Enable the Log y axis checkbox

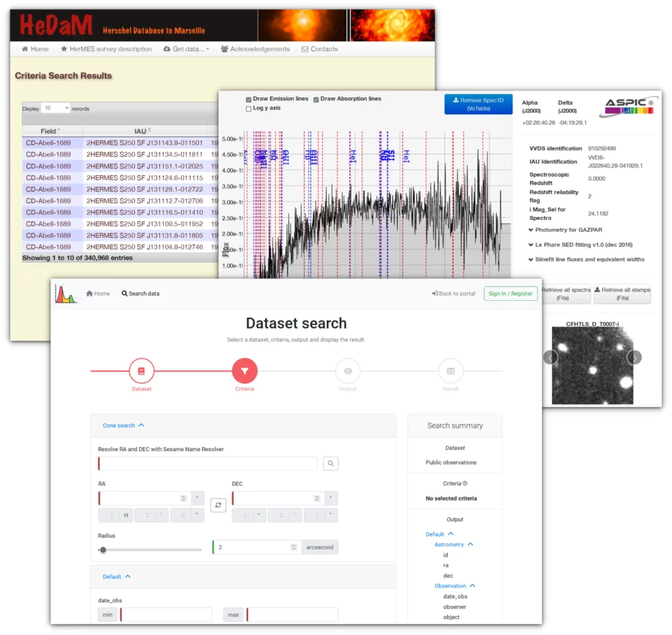click(x=249, y=108)
